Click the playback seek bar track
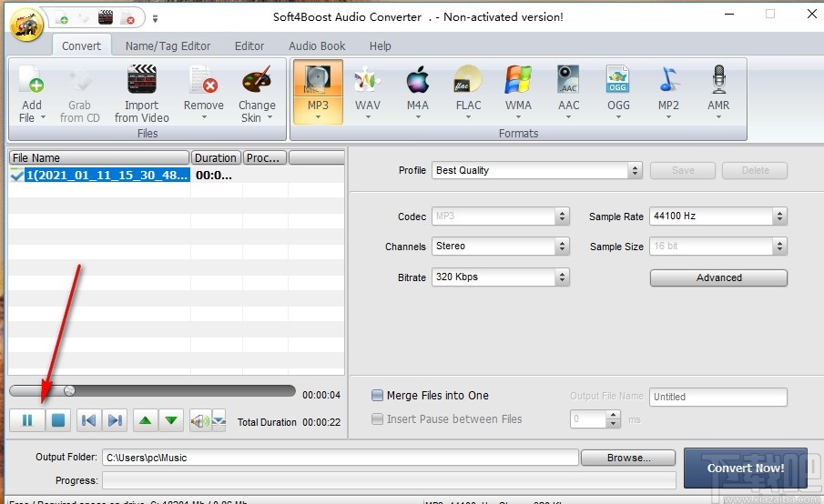This screenshot has height=504, width=824. [152, 390]
